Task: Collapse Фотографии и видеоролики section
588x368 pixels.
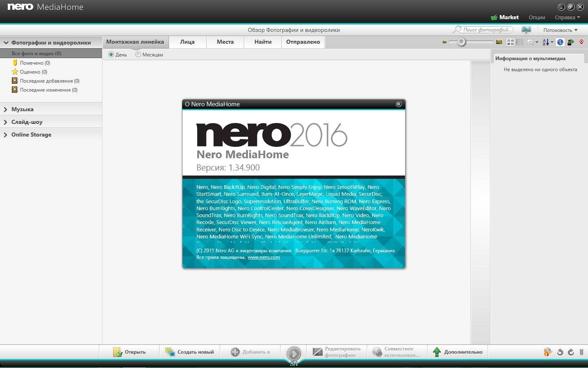Action: pyautogui.click(x=6, y=43)
